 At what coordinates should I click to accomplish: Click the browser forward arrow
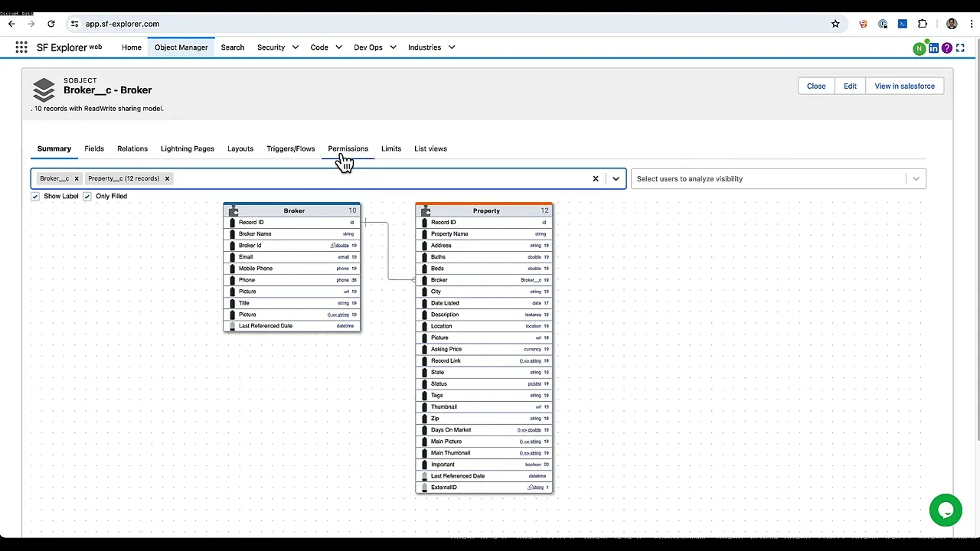31,24
